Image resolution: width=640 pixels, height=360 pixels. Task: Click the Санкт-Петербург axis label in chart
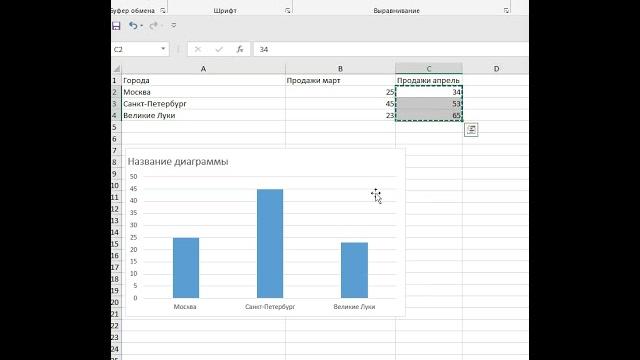270,307
